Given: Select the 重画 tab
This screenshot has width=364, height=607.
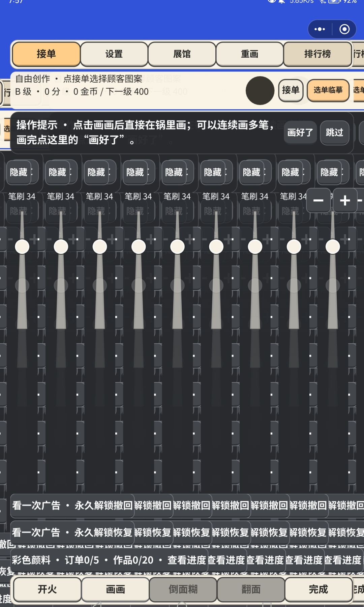Looking at the screenshot, I should coord(250,54).
